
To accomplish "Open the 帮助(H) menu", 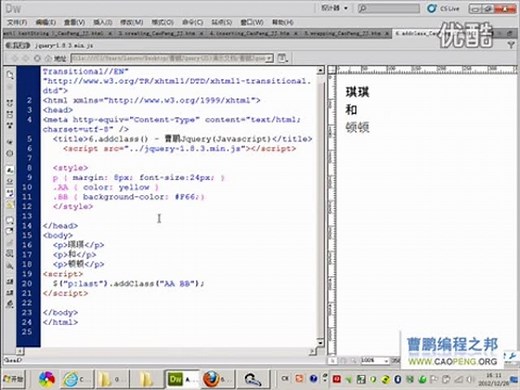I will point(283,22).
